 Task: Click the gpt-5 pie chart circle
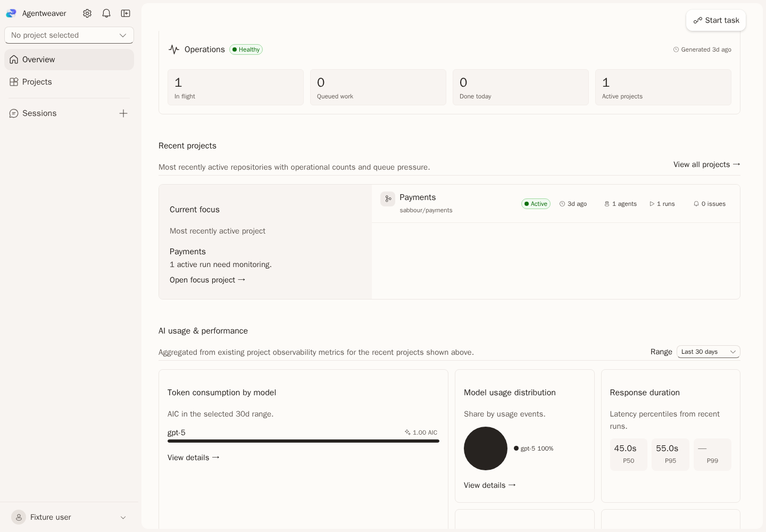click(486, 448)
